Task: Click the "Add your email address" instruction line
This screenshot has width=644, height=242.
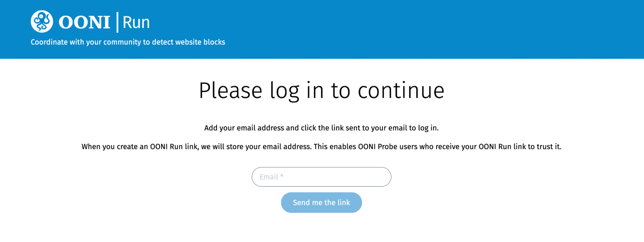Action: point(321,128)
